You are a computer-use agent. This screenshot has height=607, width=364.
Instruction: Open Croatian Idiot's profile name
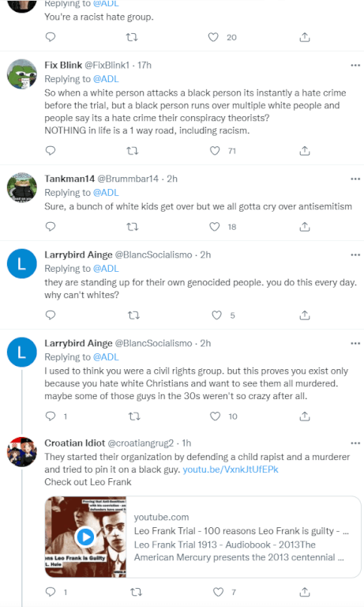point(75,443)
